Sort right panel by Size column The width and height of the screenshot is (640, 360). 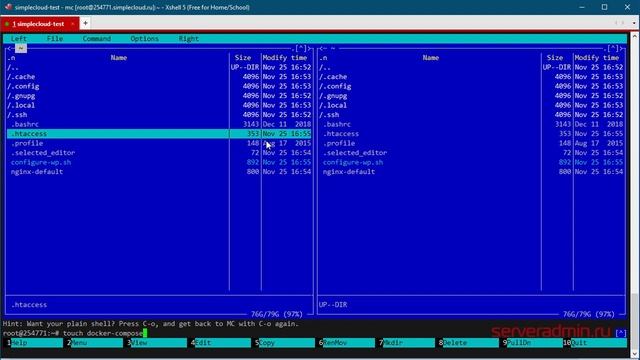point(555,58)
